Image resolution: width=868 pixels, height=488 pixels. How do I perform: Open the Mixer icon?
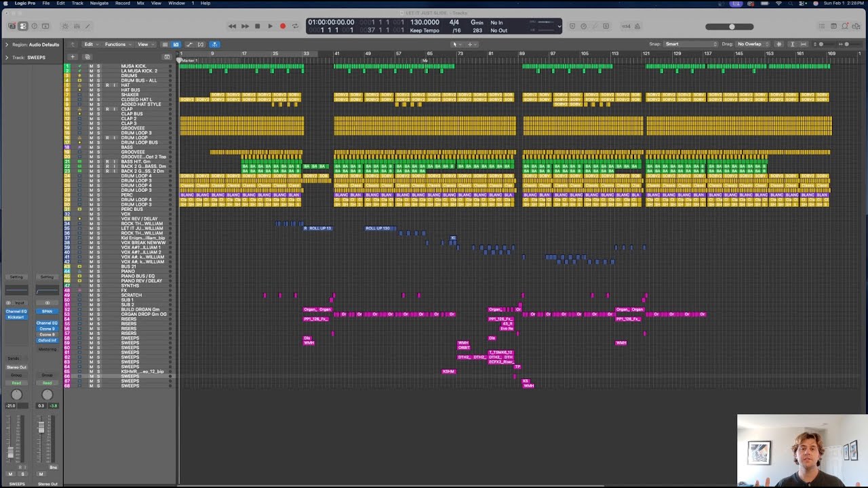pyautogui.click(x=77, y=26)
